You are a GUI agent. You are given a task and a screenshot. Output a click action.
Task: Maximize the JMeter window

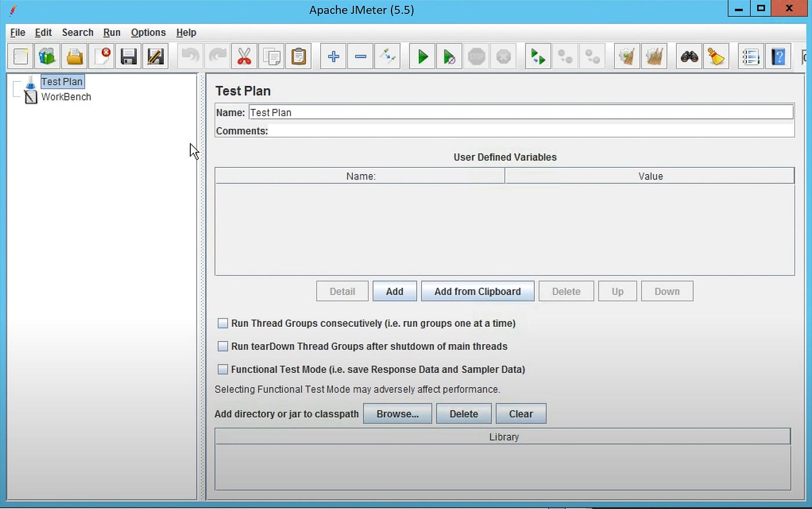[761, 9]
